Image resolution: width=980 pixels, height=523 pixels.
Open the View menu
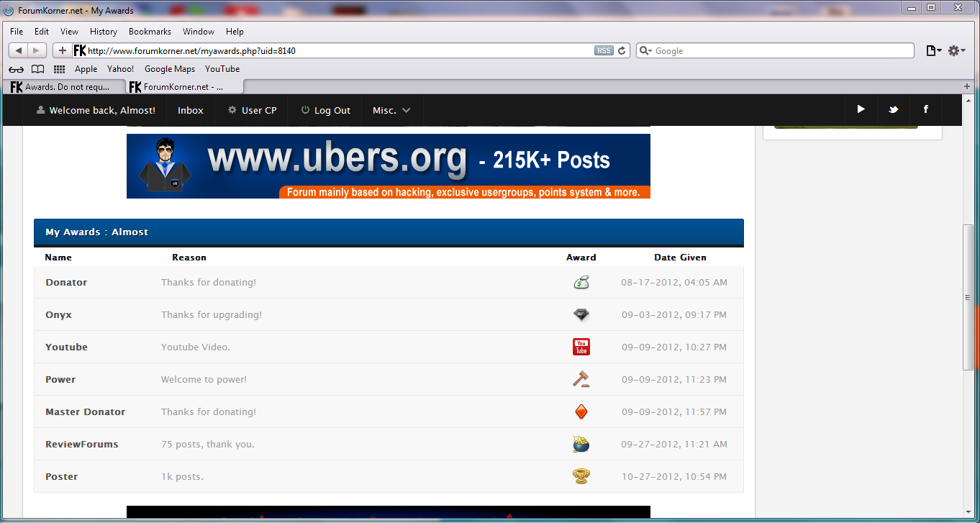69,32
